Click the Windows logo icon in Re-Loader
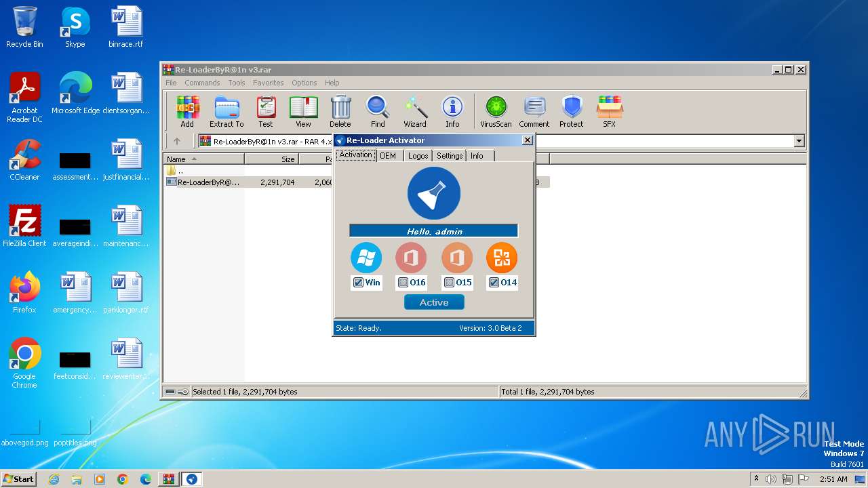 pyautogui.click(x=366, y=258)
